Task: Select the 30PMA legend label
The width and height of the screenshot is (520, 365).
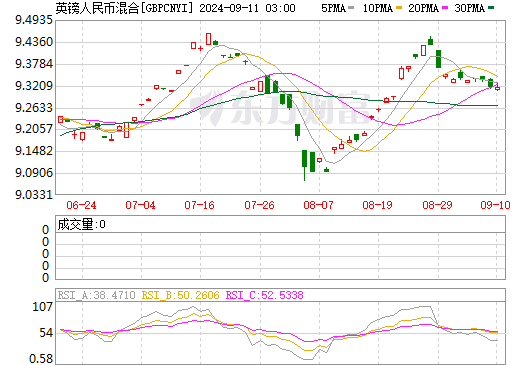Action: 469,8
